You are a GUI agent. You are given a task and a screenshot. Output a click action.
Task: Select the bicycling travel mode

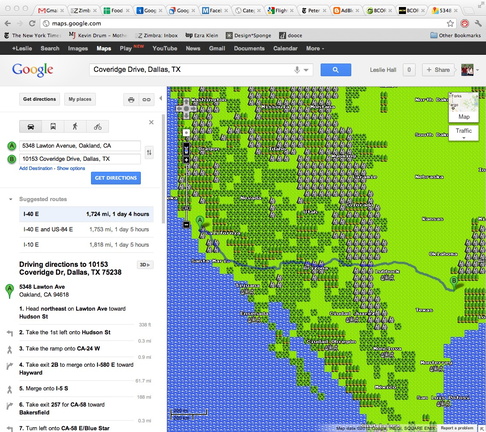97,127
